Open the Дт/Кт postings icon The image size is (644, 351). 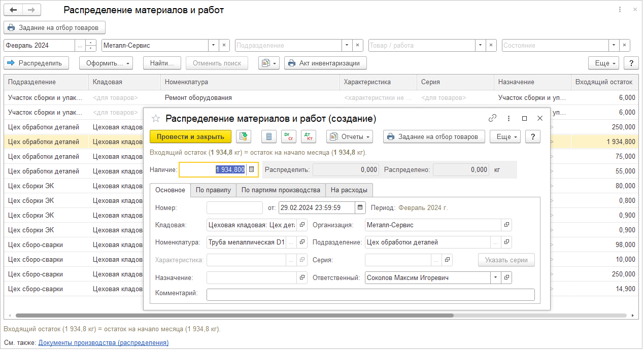click(x=308, y=136)
